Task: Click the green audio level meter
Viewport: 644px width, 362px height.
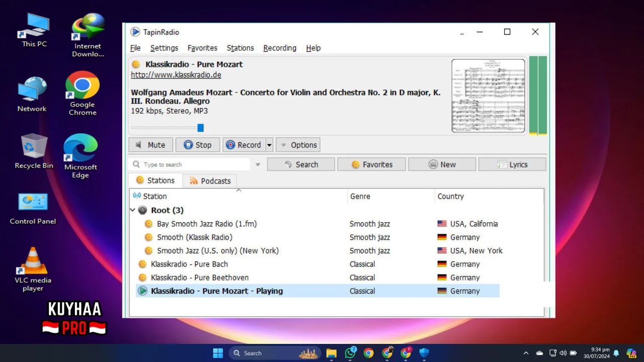Action: [x=538, y=96]
